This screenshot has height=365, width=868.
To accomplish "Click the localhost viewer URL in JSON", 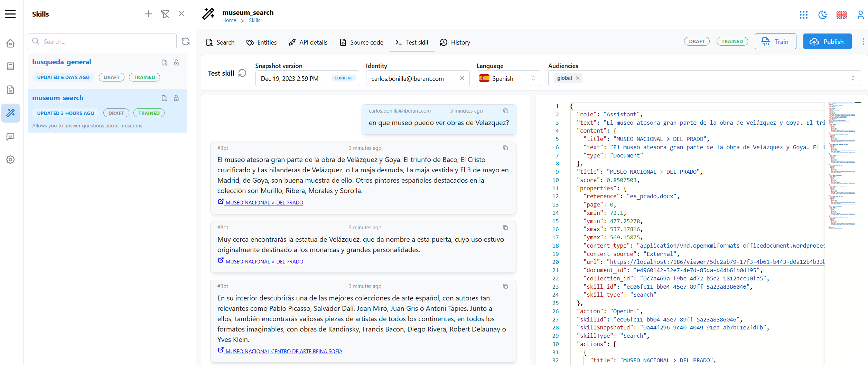I will [x=718, y=262].
